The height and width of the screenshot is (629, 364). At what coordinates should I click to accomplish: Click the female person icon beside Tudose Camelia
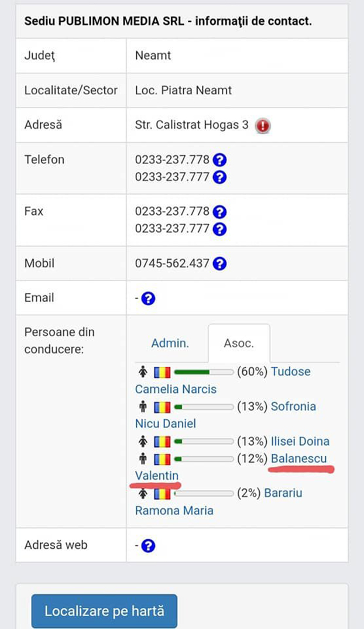[142, 371]
